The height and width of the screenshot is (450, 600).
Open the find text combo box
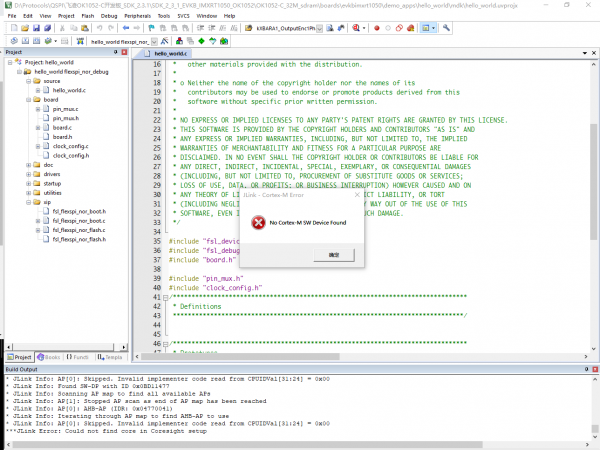pyautogui.click(x=288, y=29)
